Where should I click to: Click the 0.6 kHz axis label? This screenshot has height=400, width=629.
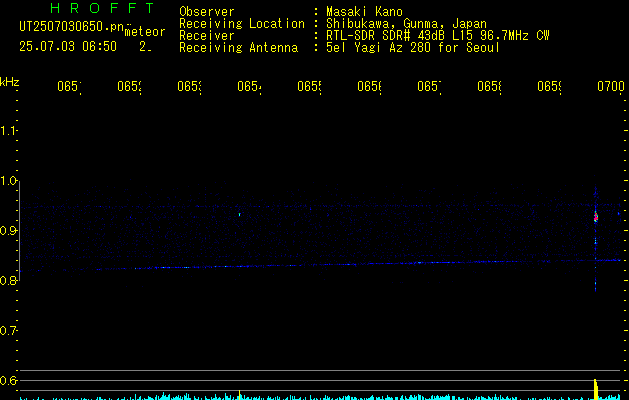pos(8,380)
